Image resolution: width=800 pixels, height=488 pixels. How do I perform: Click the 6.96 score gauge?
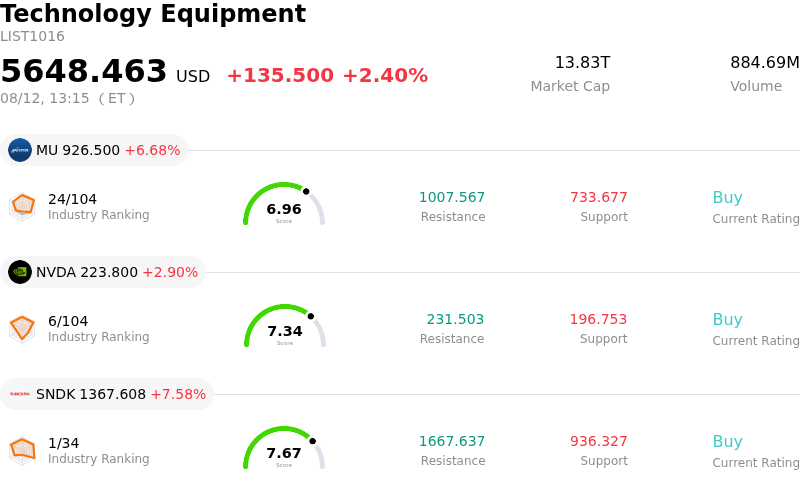pos(284,204)
